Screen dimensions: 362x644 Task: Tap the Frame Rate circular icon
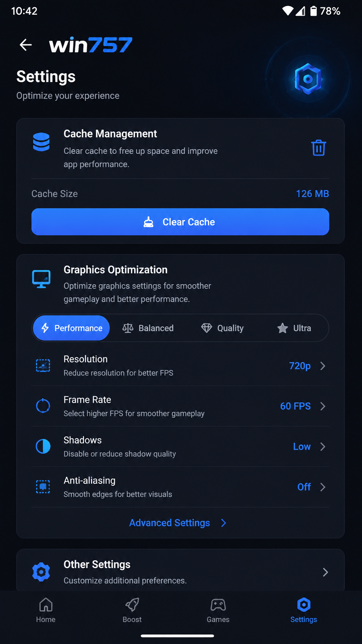tap(43, 406)
